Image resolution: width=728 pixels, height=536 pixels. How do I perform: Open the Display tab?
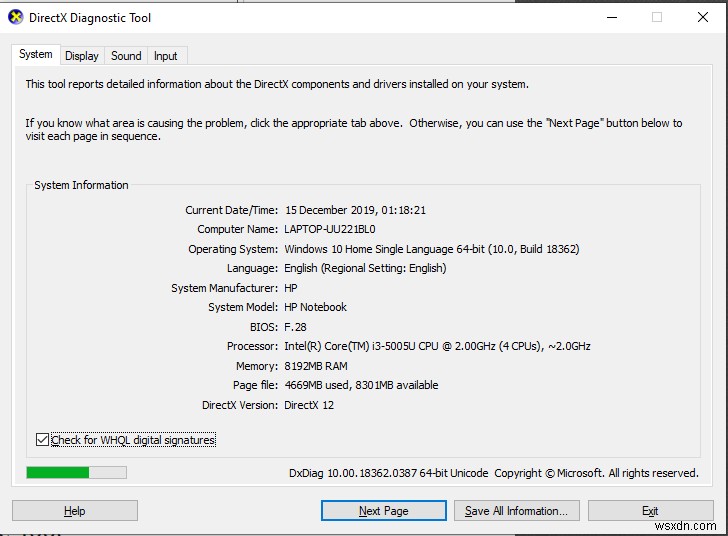coord(82,56)
